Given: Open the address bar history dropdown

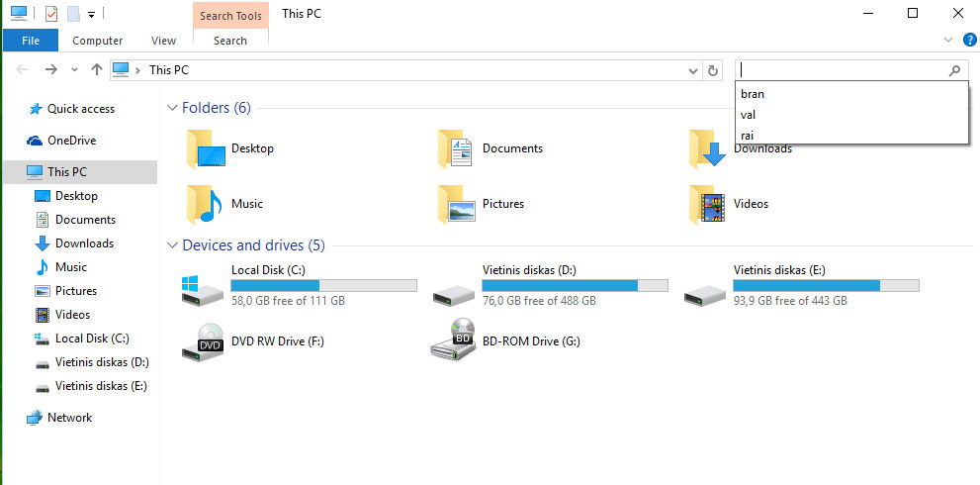Looking at the screenshot, I should click(692, 70).
